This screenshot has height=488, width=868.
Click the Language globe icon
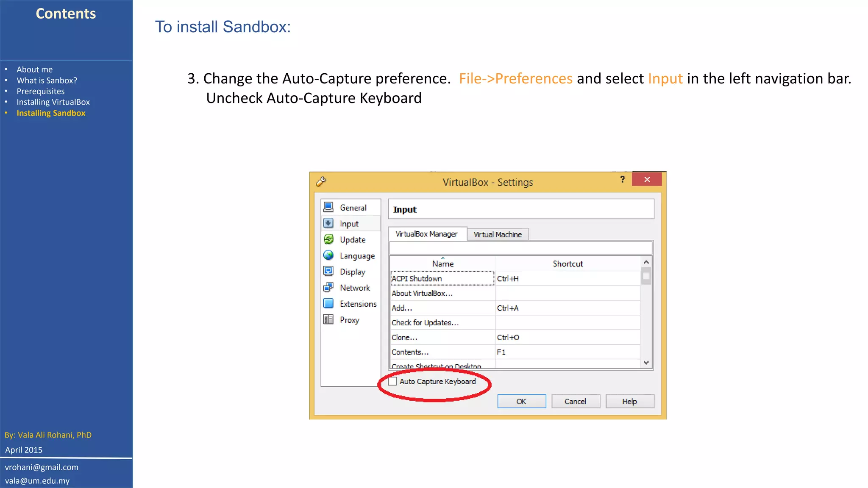click(328, 255)
